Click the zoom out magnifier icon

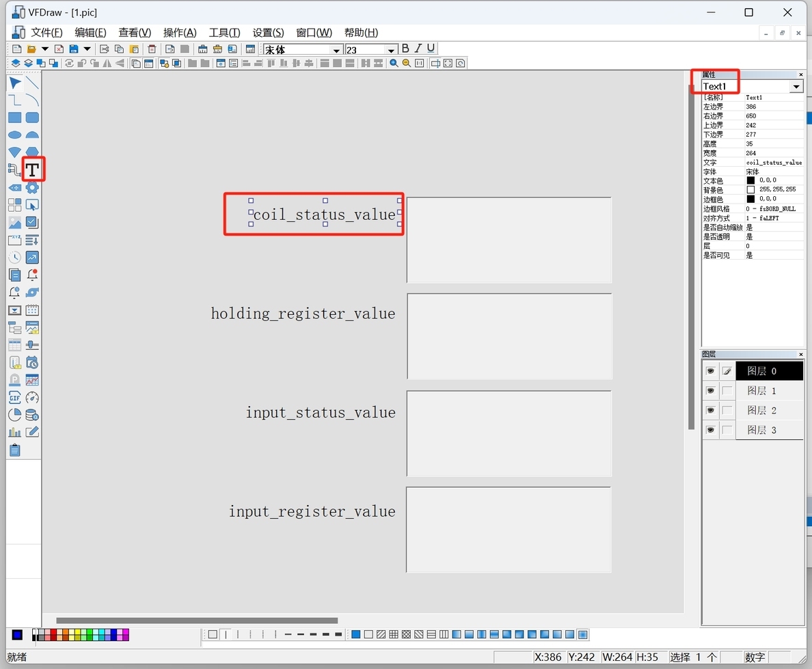(x=407, y=63)
